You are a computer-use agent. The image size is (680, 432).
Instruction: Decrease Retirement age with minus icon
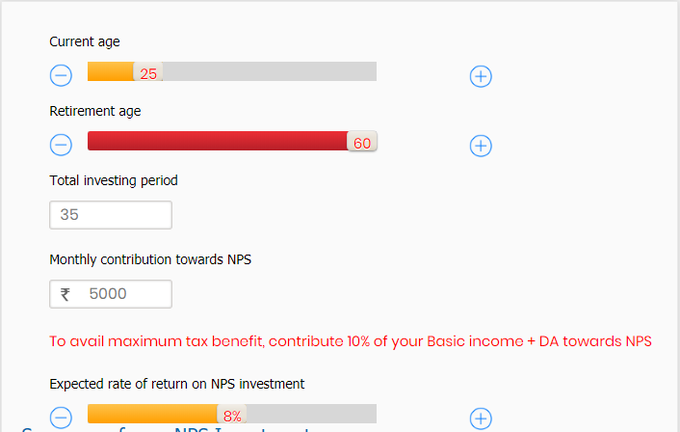click(x=61, y=145)
